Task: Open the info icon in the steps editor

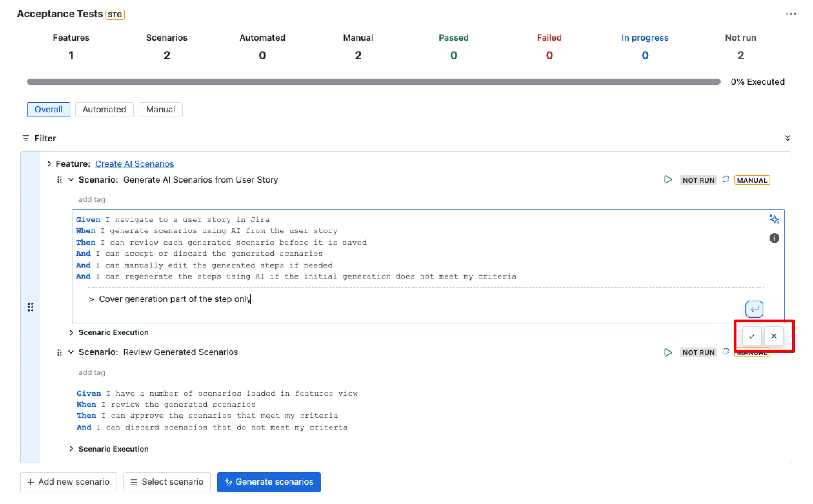Action: tap(774, 238)
